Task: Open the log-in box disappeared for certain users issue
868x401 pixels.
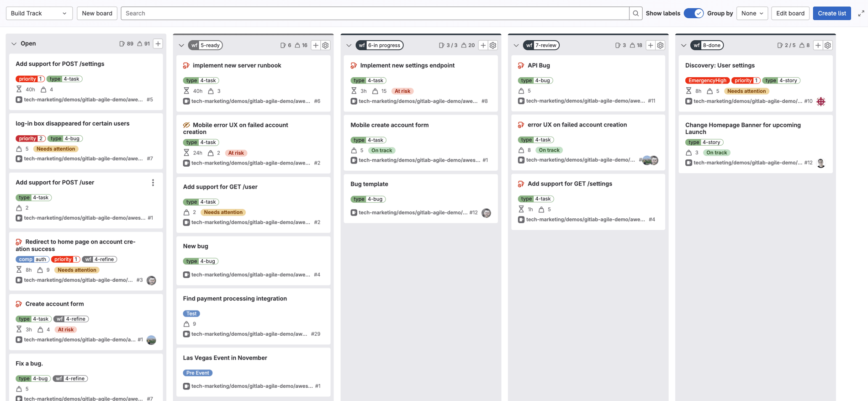Action: point(72,123)
